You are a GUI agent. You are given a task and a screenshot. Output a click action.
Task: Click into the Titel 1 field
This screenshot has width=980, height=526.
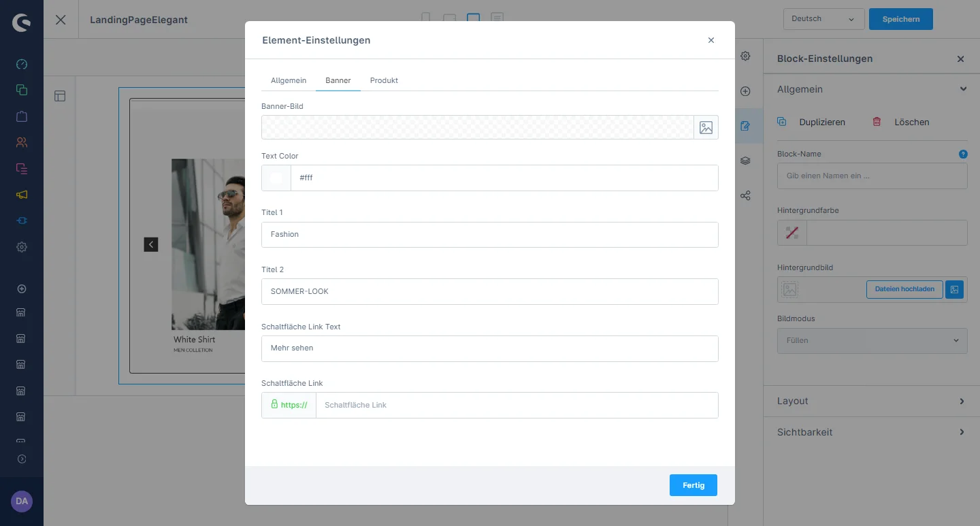pos(489,234)
